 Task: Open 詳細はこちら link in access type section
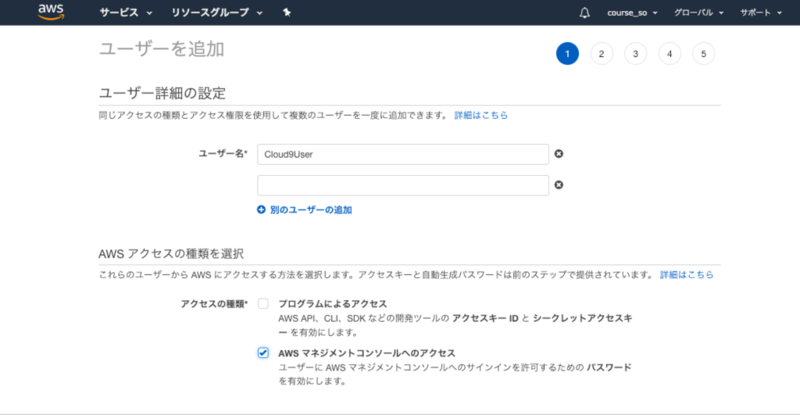pos(687,275)
